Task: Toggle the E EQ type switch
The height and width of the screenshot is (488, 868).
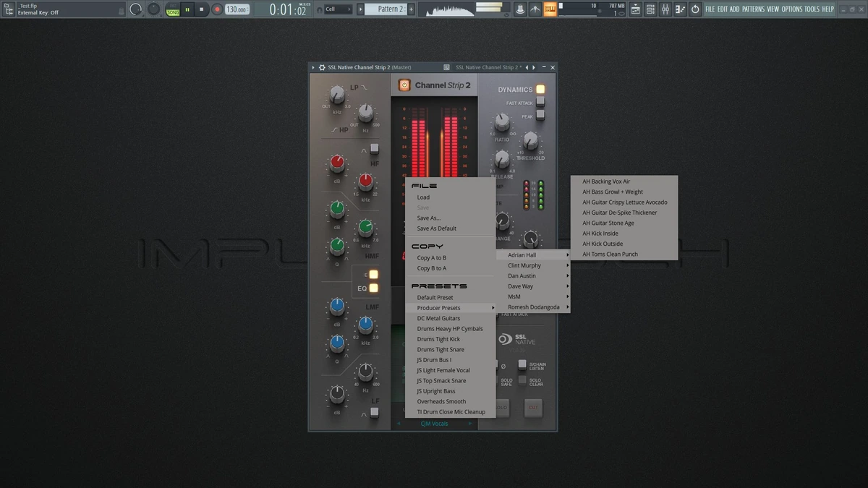Action: click(373, 274)
